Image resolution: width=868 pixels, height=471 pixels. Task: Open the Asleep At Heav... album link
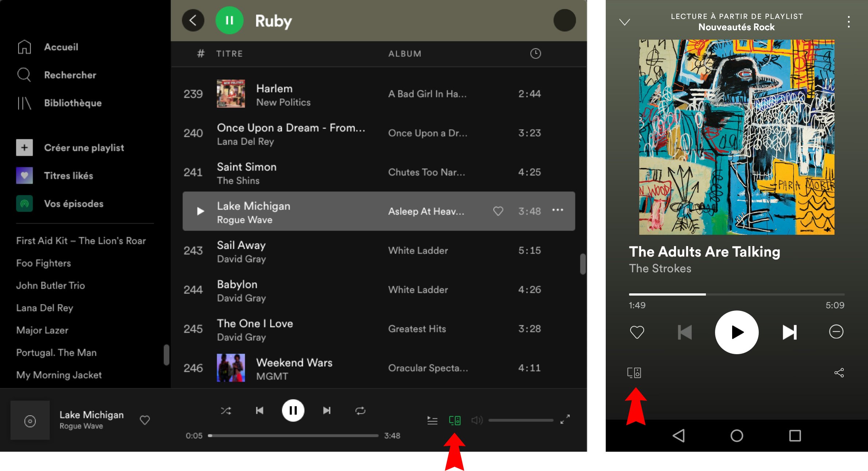coord(426,211)
